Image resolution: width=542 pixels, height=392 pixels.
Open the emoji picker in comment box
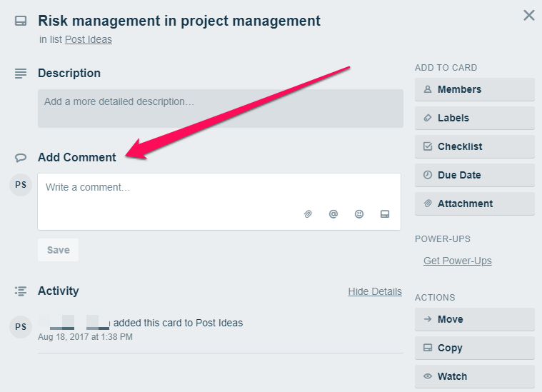359,213
